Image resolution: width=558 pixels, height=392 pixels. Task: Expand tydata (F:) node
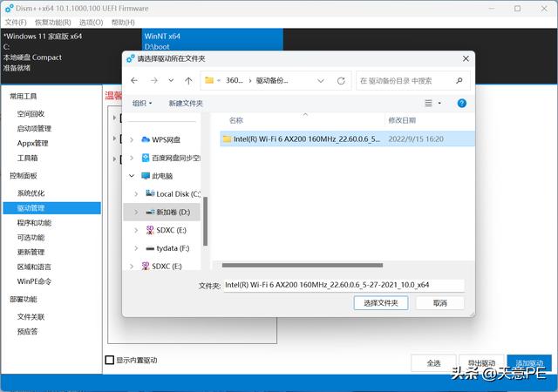(x=136, y=248)
